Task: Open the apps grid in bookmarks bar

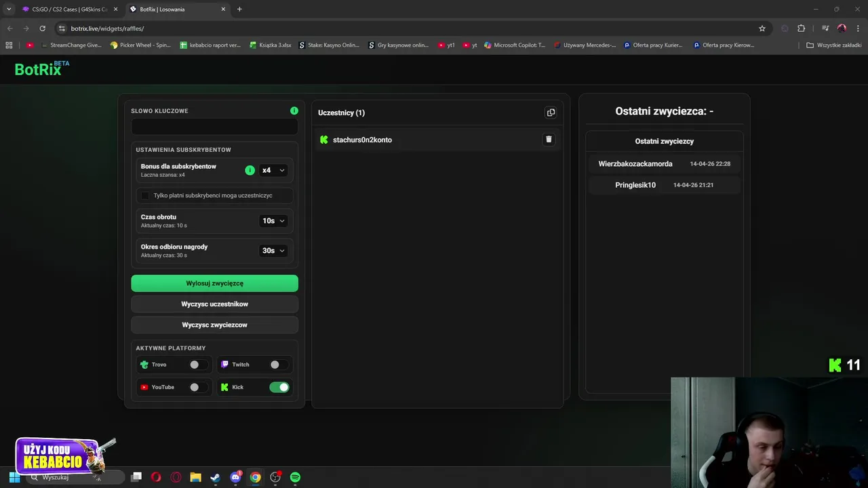Action: 9,45
